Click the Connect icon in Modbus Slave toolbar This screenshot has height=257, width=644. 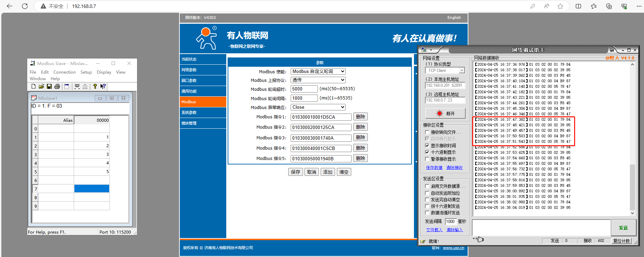tap(77, 86)
